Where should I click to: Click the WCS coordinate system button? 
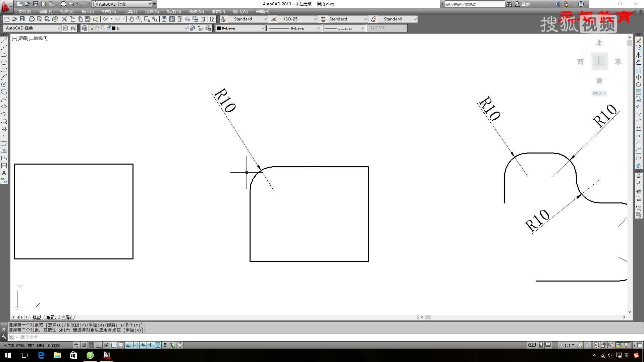pos(599,93)
